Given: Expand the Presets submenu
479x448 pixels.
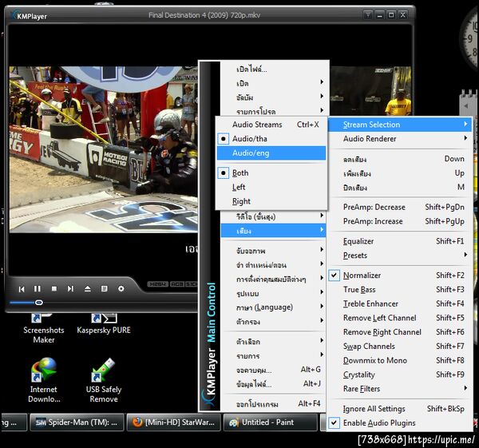Looking at the screenshot, I should point(400,256).
